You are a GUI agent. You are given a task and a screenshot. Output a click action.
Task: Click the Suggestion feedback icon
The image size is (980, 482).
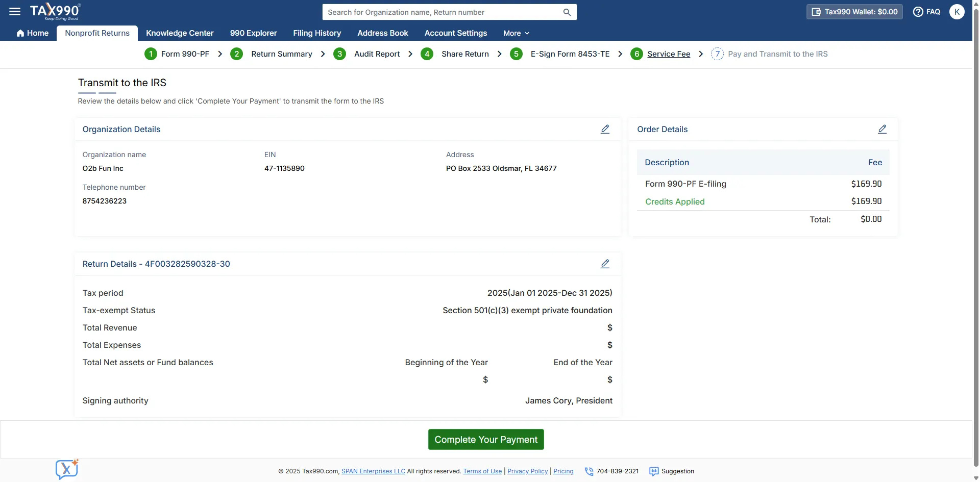654,471
